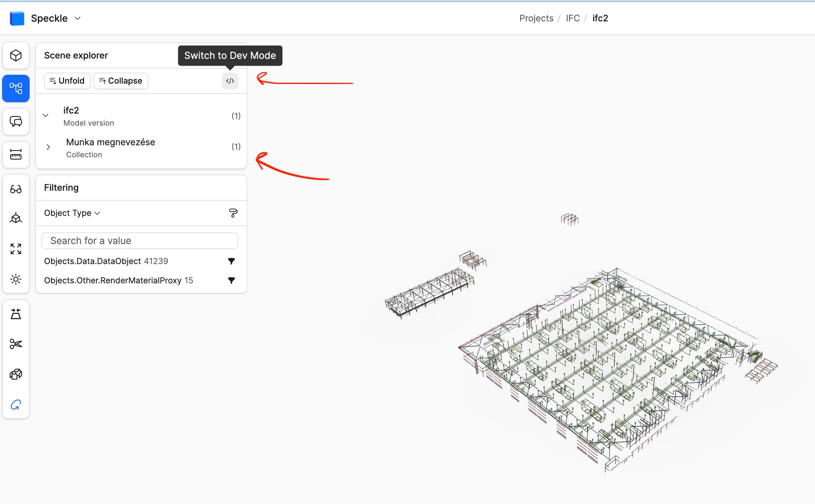Toggle filter for Objects.Other.RenderMaterialProxy
The width and height of the screenshot is (815, 504).
(x=231, y=280)
